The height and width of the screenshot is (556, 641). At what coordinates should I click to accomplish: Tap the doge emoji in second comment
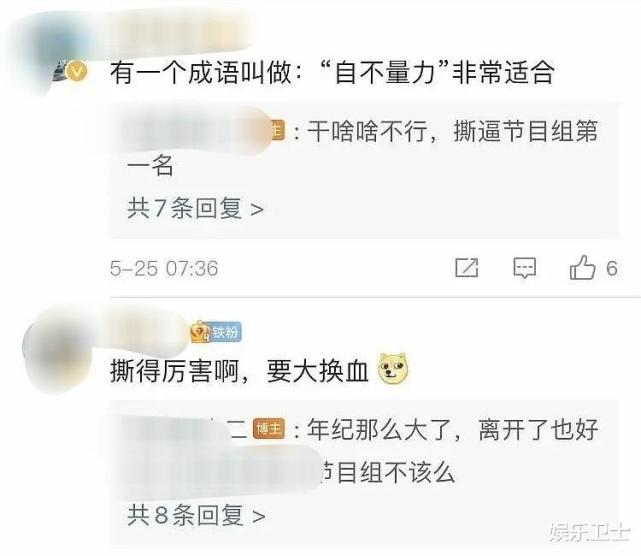coord(393,369)
